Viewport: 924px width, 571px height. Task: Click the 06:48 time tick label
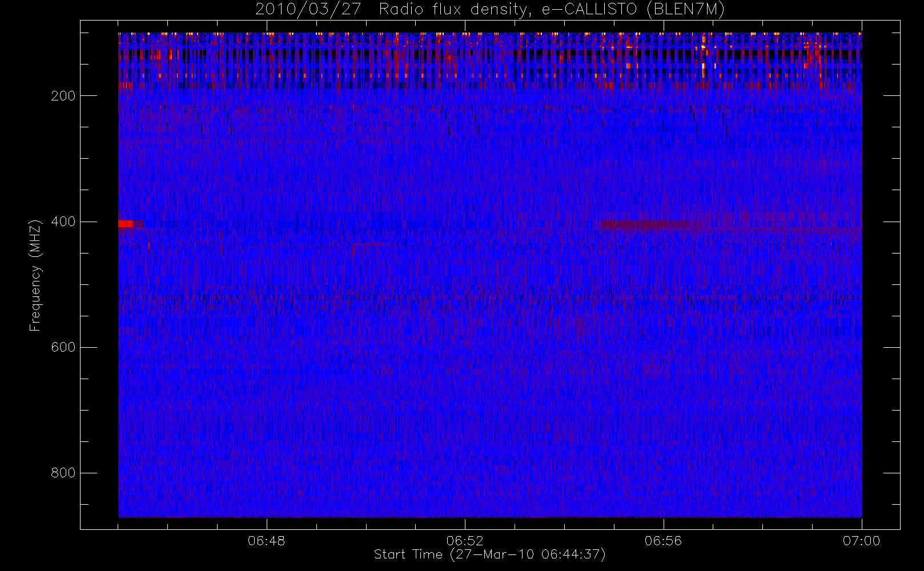click(x=266, y=541)
